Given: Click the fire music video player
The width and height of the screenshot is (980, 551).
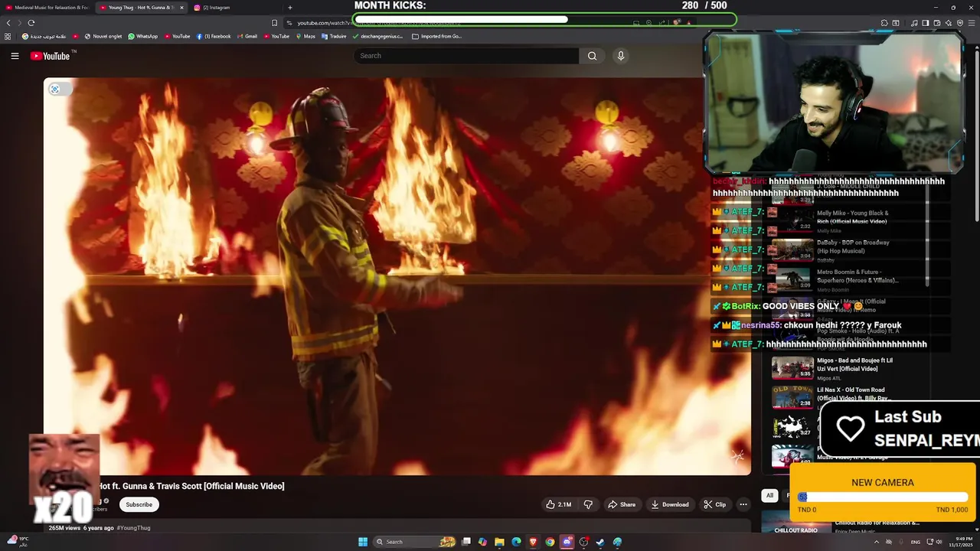Looking at the screenshot, I should click(x=397, y=276).
